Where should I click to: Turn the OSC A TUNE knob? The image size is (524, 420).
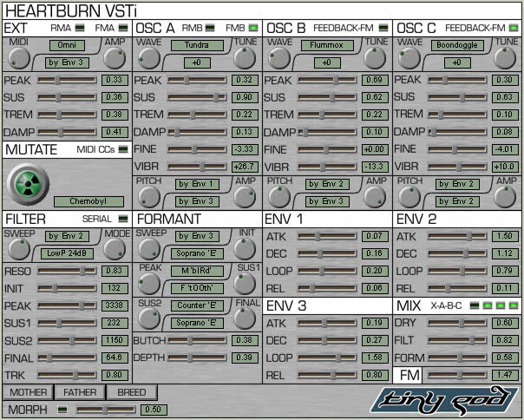coord(245,58)
